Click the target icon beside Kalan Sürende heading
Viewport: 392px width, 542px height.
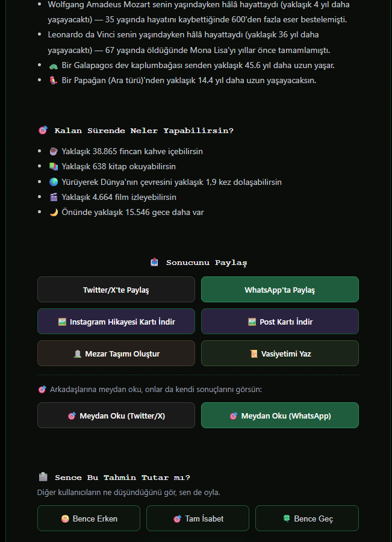pos(43,130)
